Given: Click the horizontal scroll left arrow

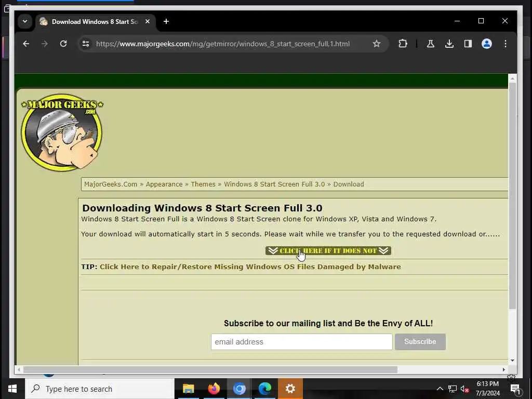Looking at the screenshot, I should click(19, 369).
